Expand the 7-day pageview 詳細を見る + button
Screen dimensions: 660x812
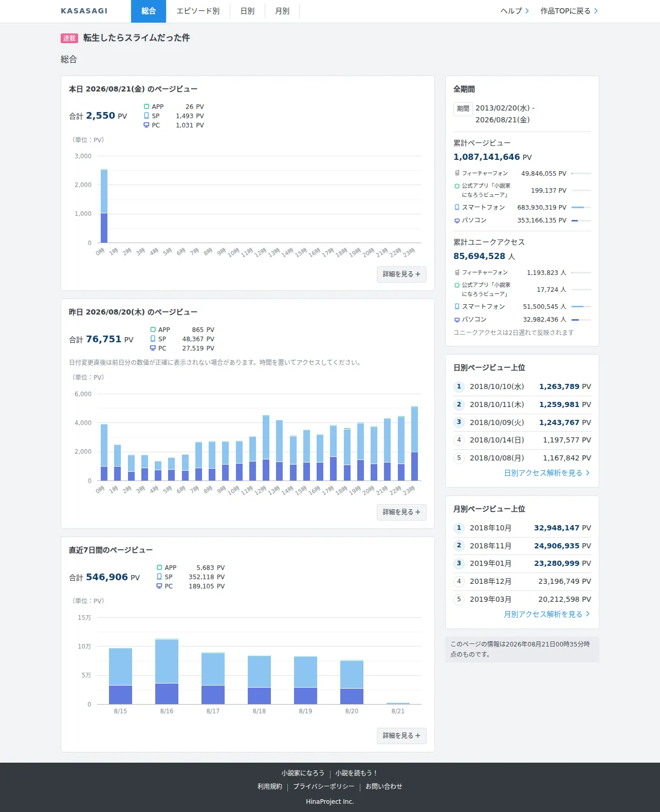401,736
